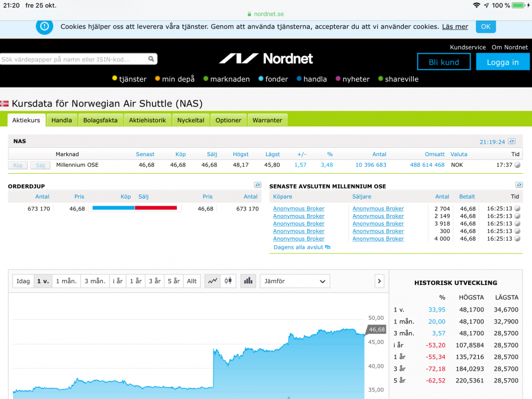The width and height of the screenshot is (532, 399).
Task: Refresh the Senaste avsluten panel
Action: (519, 185)
